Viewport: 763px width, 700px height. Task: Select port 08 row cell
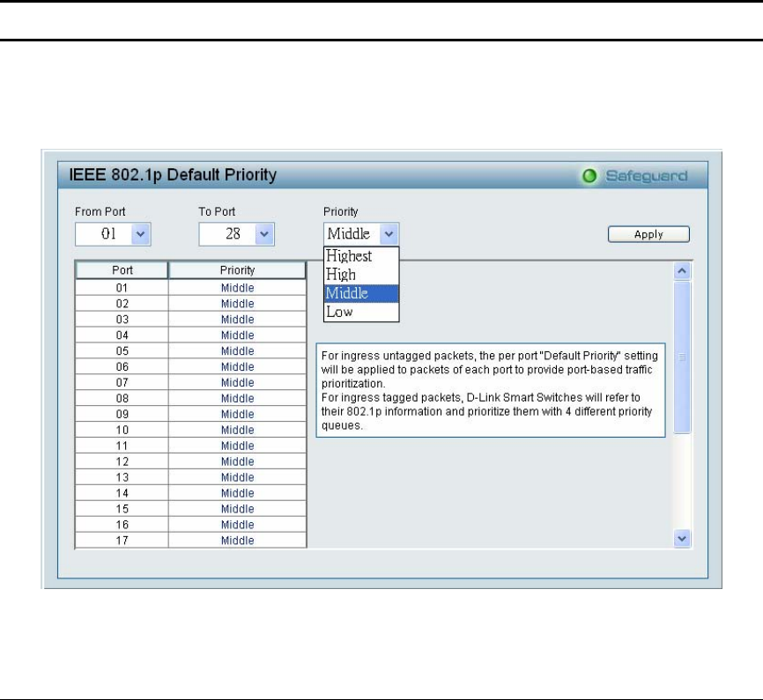[x=122, y=398]
